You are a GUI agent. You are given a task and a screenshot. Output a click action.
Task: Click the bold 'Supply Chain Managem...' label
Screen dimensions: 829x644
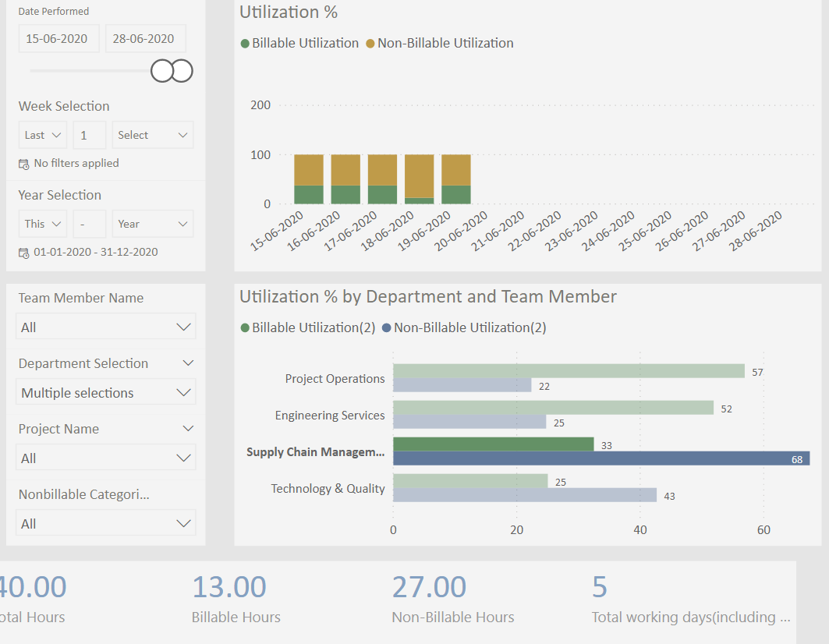coord(316,452)
